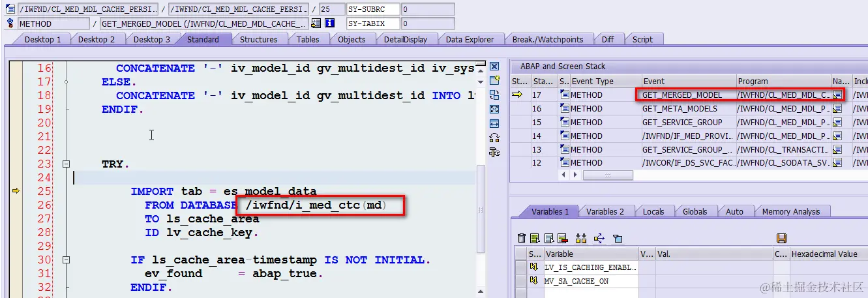The image size is (868, 298).
Task: Click the navigate icon for stack level 15
Action: pyautogui.click(x=837, y=123)
